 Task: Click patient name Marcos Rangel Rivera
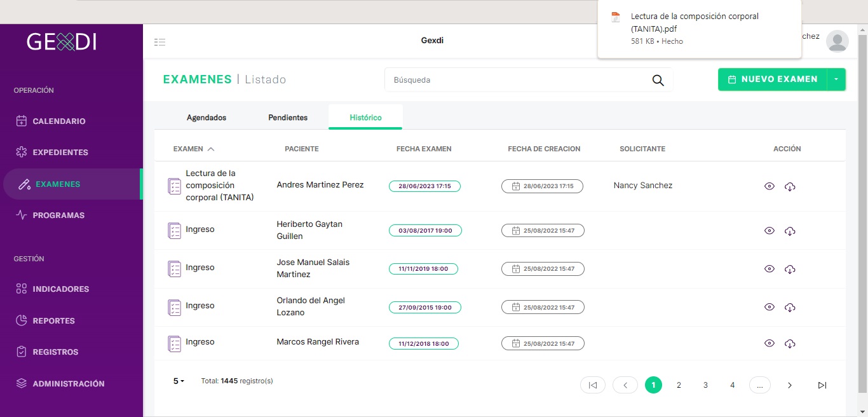click(x=318, y=342)
